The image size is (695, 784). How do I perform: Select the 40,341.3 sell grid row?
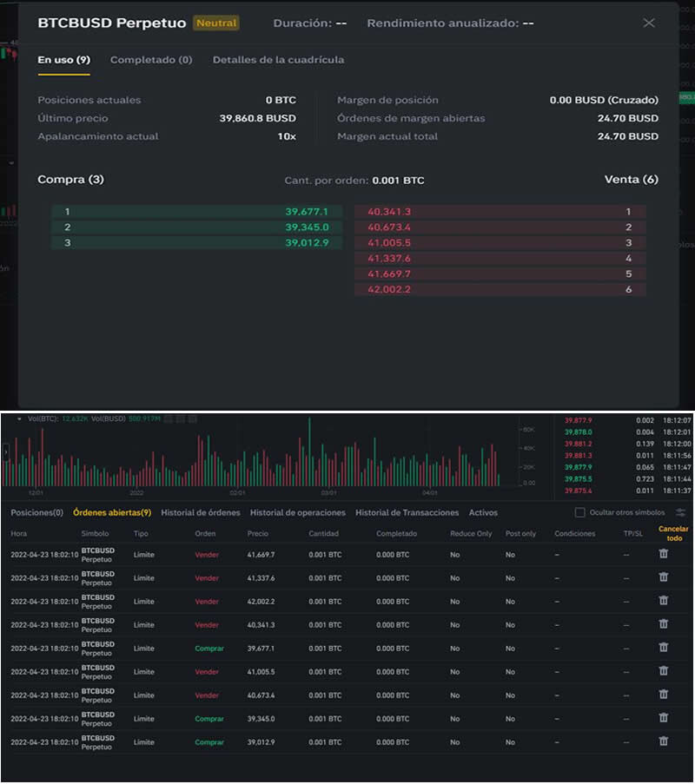(500, 212)
